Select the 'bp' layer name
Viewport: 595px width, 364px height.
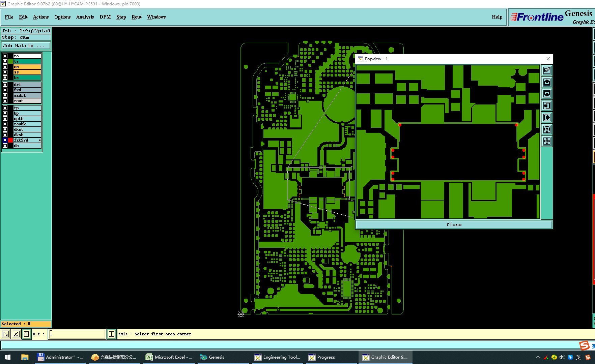click(27, 113)
